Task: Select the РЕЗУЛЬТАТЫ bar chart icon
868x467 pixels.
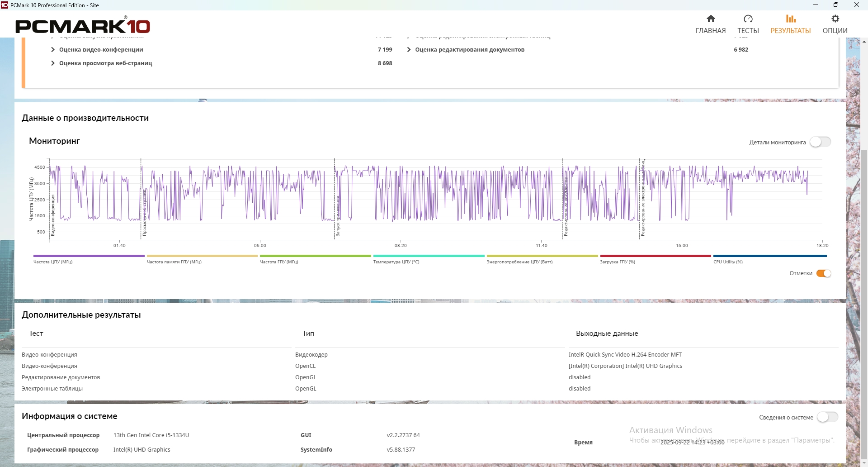Action: click(x=791, y=19)
